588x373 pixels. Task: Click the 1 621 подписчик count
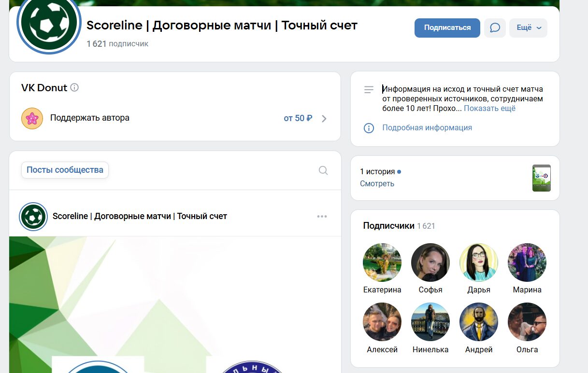(x=117, y=44)
